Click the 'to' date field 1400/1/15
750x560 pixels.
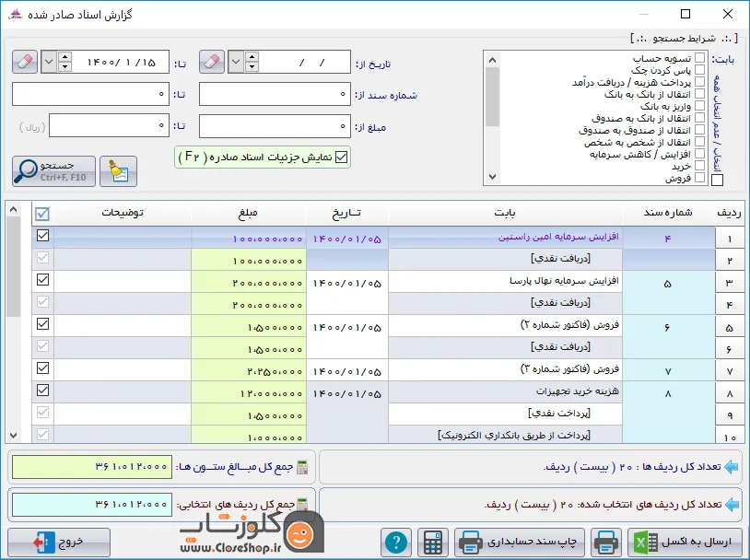pyautogui.click(x=121, y=62)
